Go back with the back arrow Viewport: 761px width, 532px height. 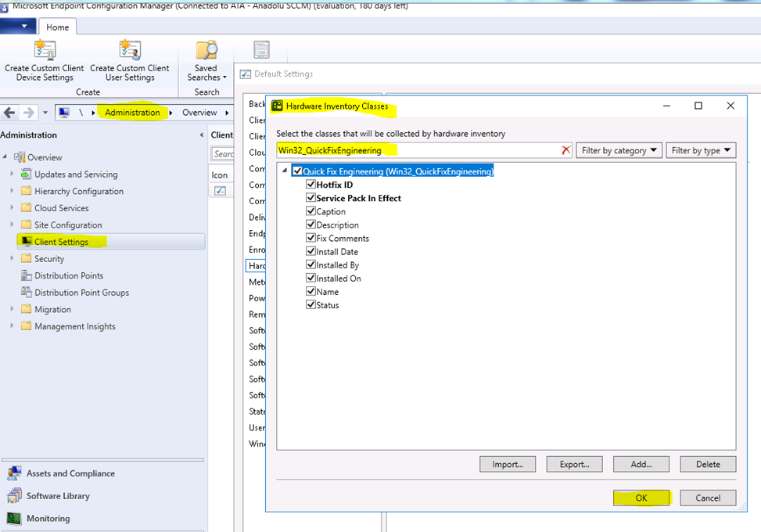coord(9,113)
